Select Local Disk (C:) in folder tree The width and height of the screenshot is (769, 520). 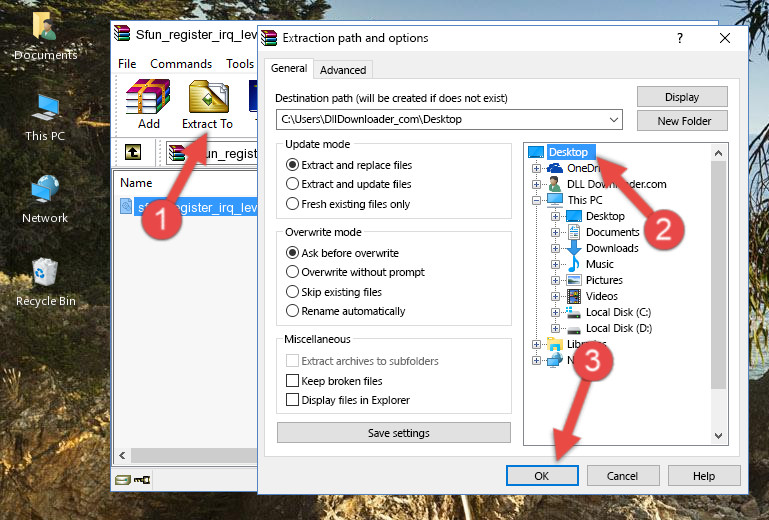[x=617, y=312]
